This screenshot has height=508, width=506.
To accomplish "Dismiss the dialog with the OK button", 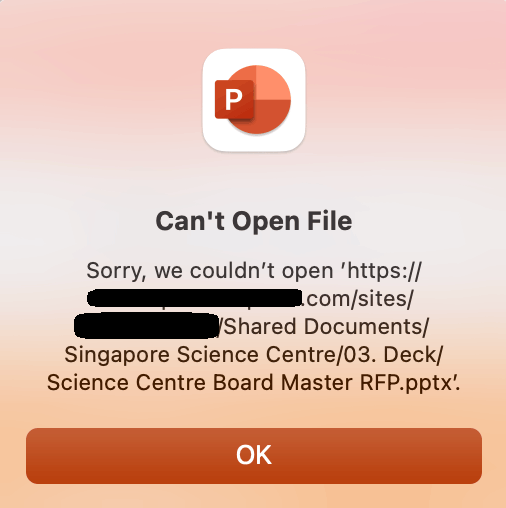I will tap(254, 456).
